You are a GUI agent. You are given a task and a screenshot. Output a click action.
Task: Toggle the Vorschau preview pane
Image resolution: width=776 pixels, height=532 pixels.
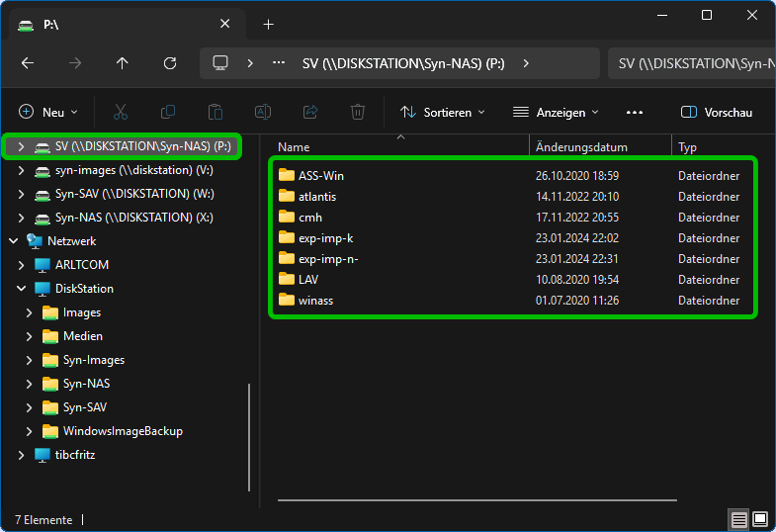pyautogui.click(x=717, y=113)
